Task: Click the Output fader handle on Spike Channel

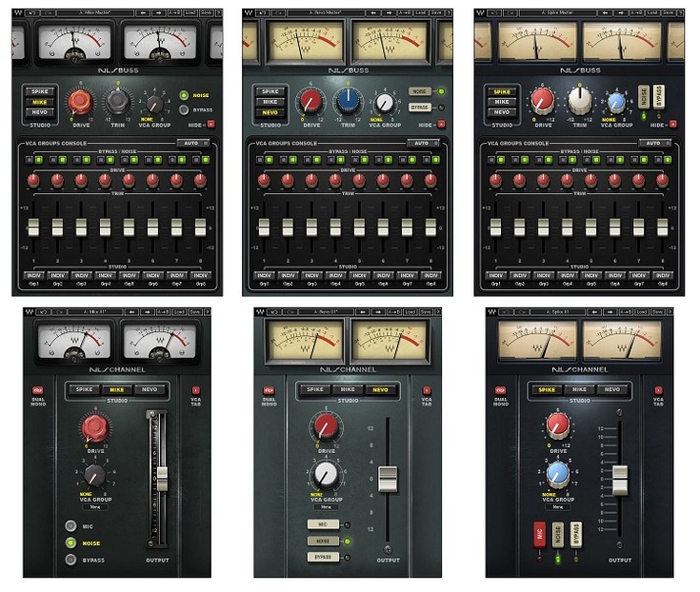Action: (x=620, y=480)
